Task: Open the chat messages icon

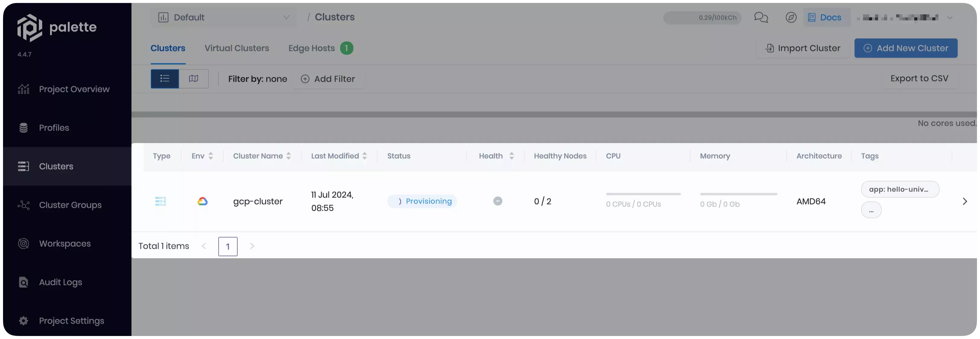Action: [x=761, y=17]
